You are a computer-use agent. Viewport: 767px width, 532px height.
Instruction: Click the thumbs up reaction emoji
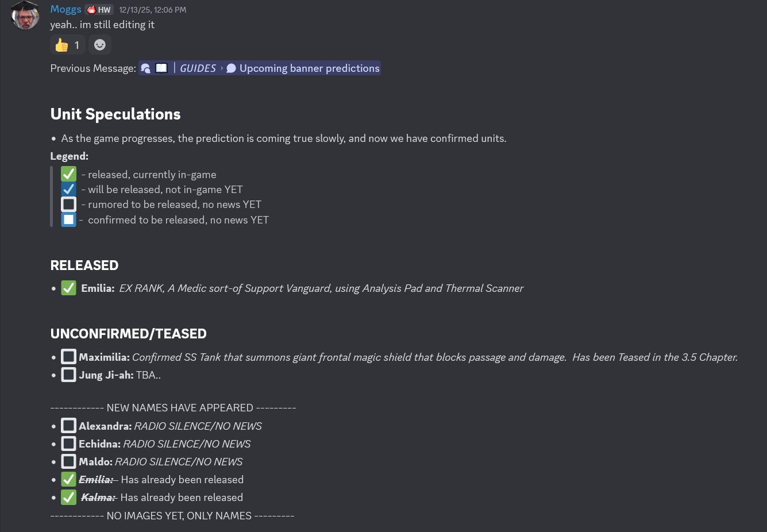tap(62, 45)
